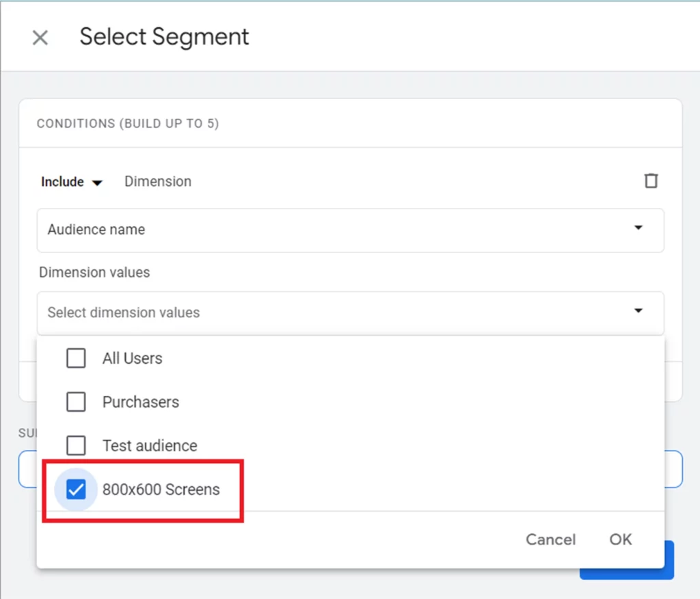
Task: Uncheck the 800x600 Screens checkbox
Action: pyautogui.click(x=76, y=490)
